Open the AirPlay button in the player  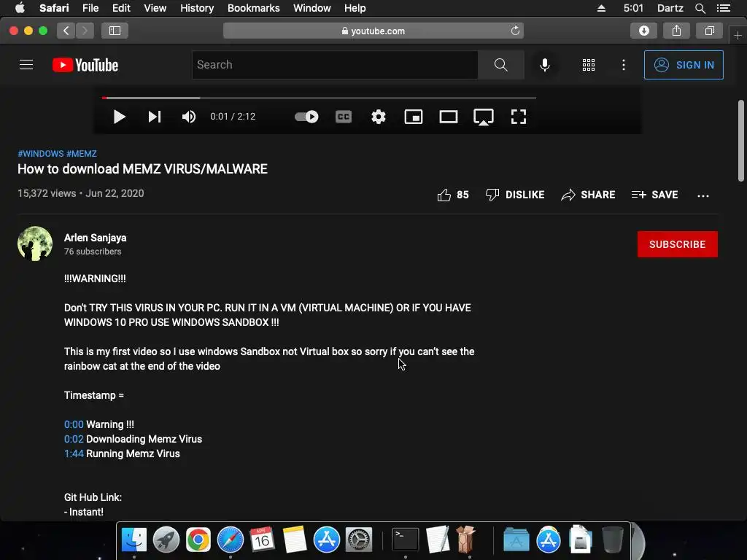pyautogui.click(x=484, y=117)
